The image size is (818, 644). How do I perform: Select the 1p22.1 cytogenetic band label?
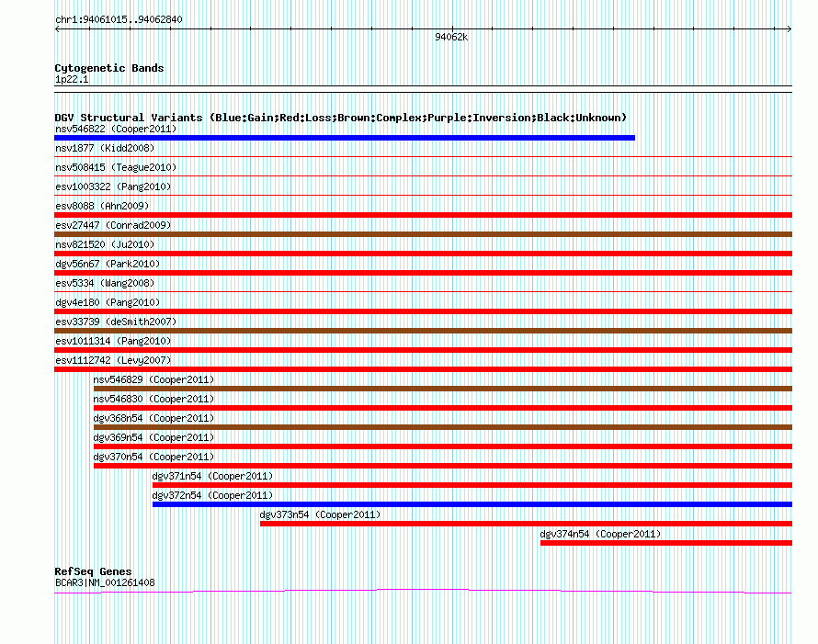(x=72, y=79)
